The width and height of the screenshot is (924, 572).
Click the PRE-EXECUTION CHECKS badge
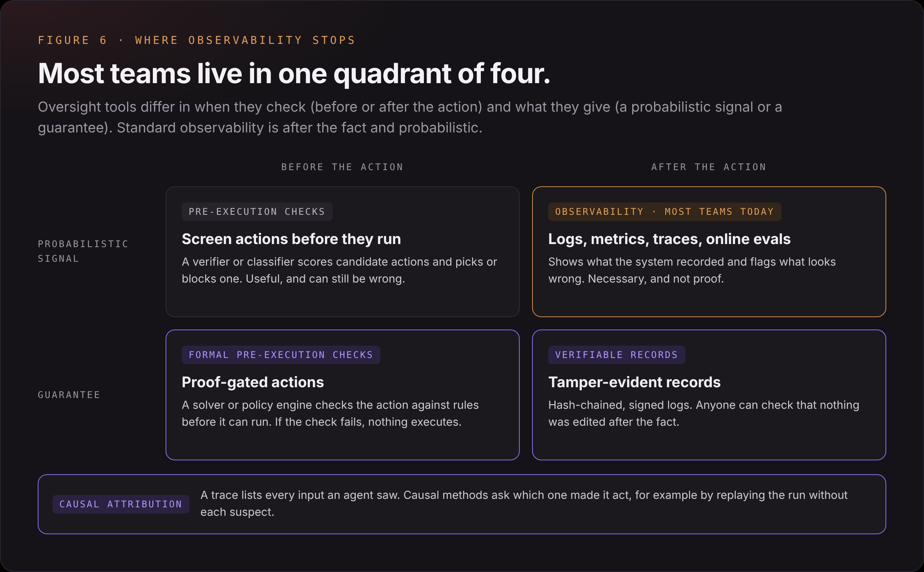[x=257, y=212]
